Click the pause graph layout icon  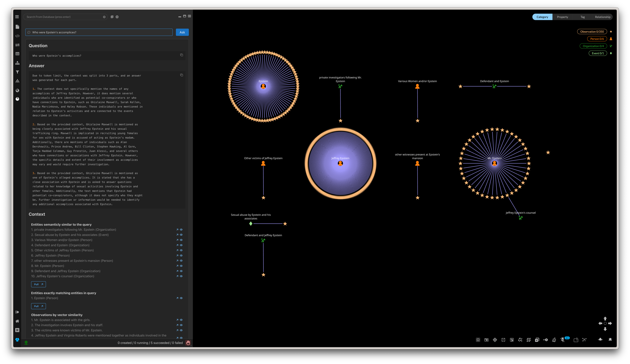pos(584,340)
